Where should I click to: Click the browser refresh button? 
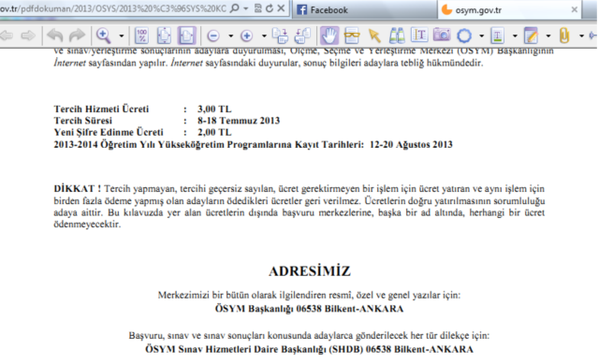coord(270,8)
